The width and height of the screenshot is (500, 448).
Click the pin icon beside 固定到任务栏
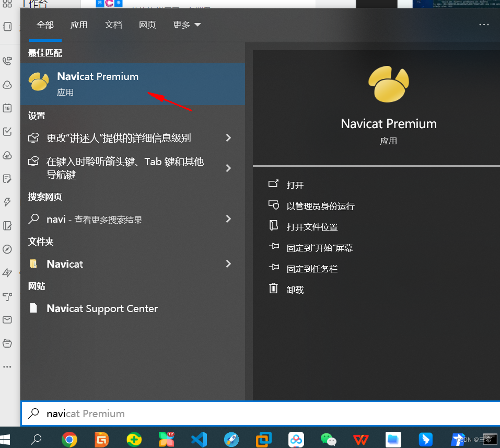pos(274,267)
